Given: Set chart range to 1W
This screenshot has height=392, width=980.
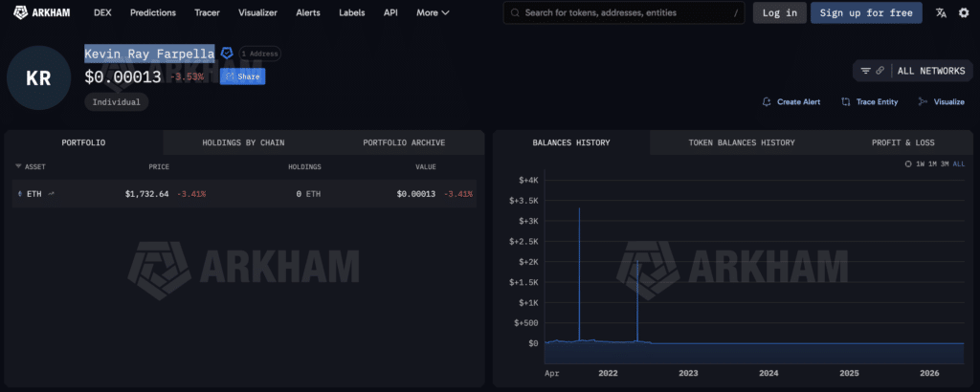Looking at the screenshot, I should point(920,164).
